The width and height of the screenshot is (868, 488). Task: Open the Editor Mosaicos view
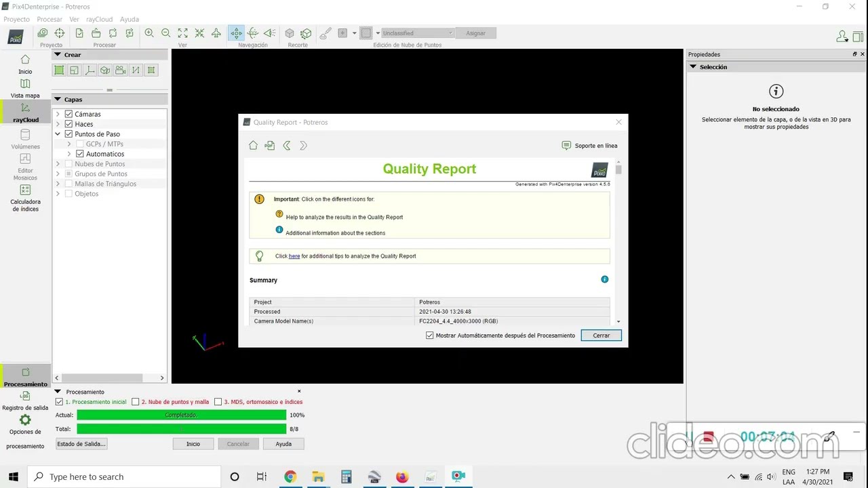click(25, 167)
